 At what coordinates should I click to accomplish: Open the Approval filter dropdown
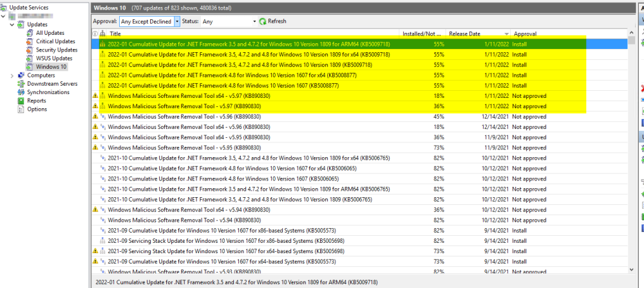click(176, 21)
